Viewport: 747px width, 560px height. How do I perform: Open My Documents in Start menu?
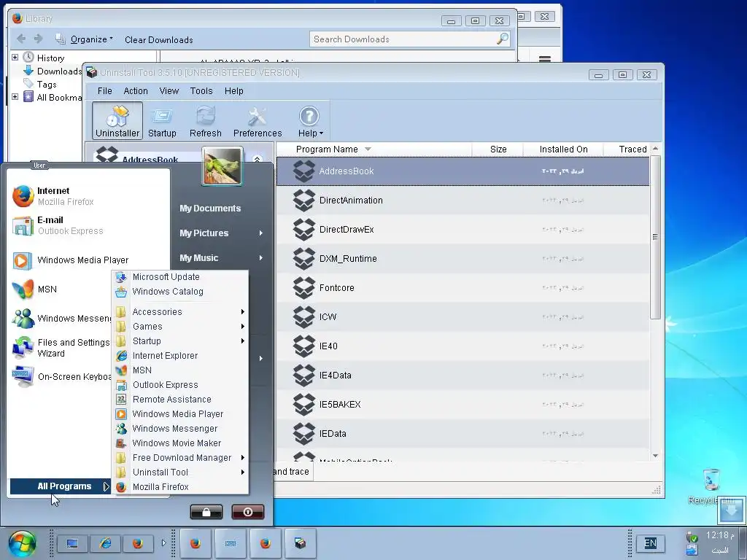(x=210, y=208)
